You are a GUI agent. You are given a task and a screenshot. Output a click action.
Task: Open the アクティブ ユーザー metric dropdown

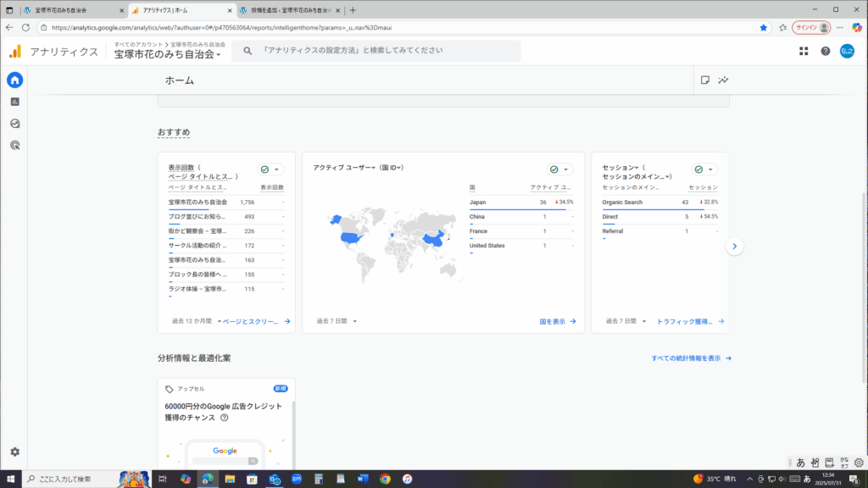pos(344,168)
